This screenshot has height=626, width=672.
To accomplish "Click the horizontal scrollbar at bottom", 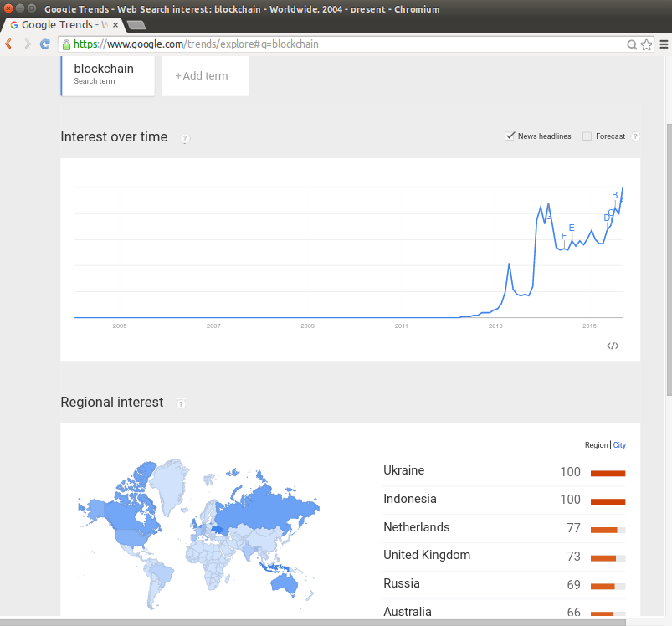I will pos(313,622).
